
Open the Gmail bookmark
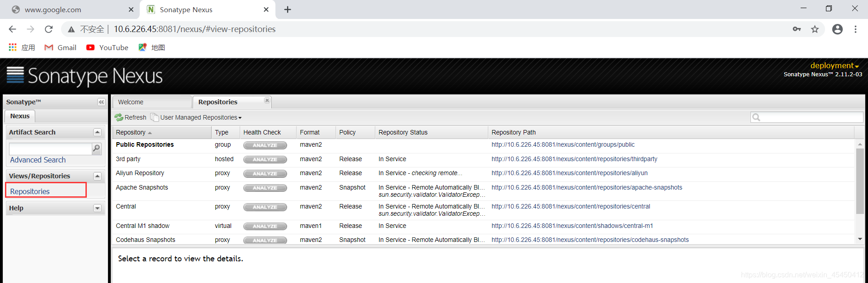click(60, 47)
